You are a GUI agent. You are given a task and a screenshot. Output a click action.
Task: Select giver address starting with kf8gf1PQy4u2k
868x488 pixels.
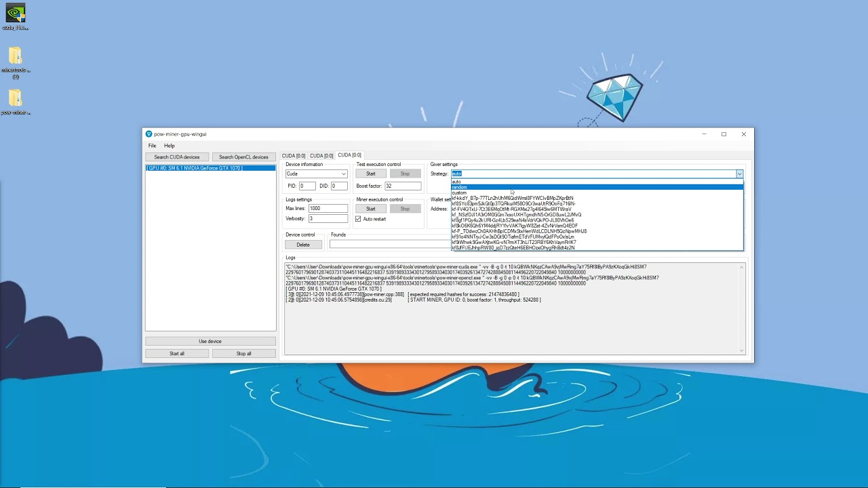point(597,220)
